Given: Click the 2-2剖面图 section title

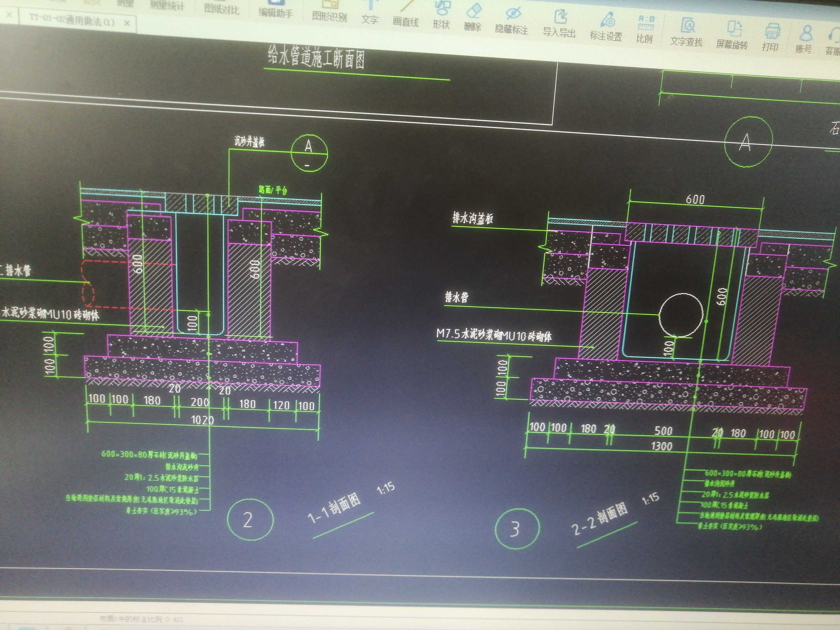Looking at the screenshot, I should (599, 519).
